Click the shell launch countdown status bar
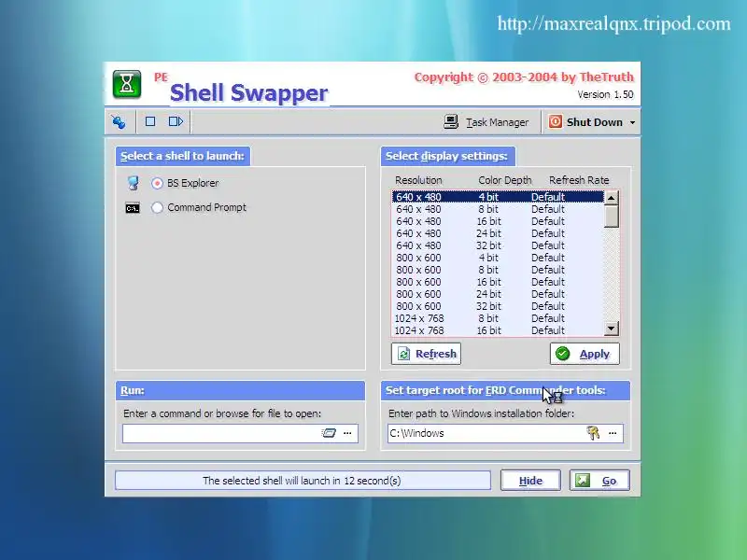Viewport: 747px width, 560px height. (303, 481)
